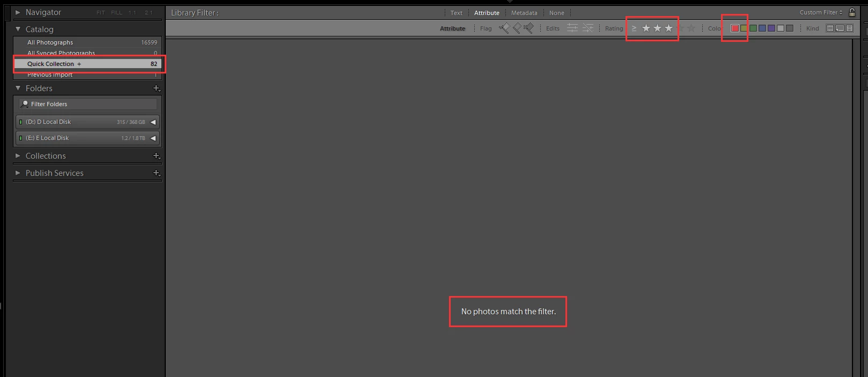Set rating filter to one star
The image size is (868, 377).
click(x=646, y=28)
